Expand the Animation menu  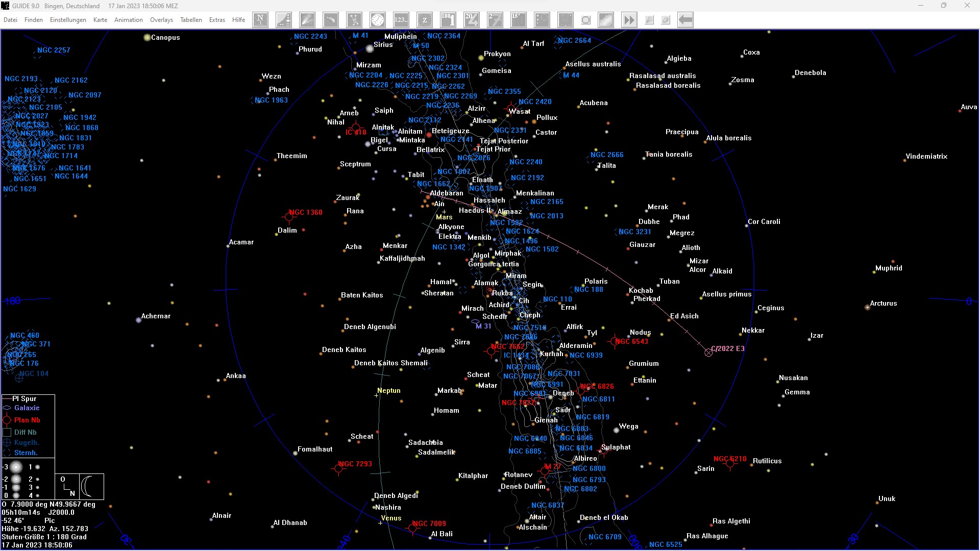[128, 20]
